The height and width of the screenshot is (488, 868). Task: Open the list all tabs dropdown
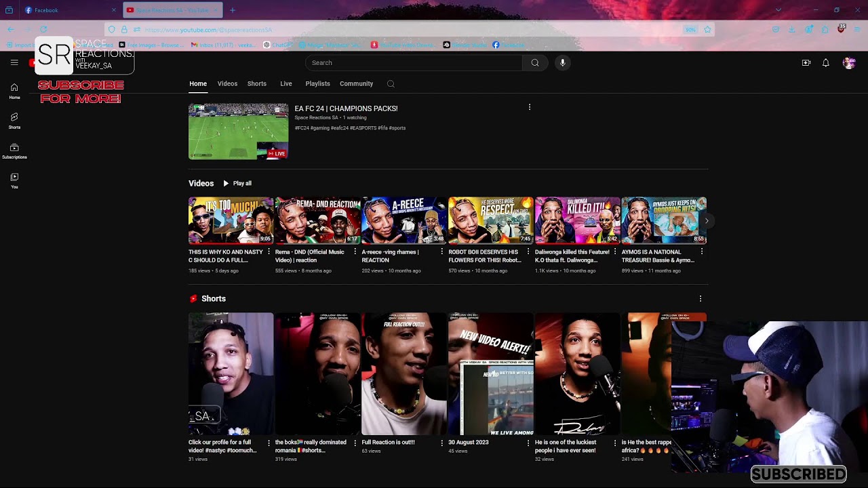coord(778,10)
